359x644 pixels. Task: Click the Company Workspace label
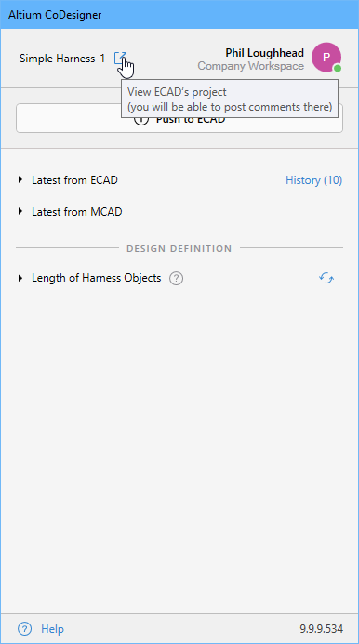(x=250, y=66)
